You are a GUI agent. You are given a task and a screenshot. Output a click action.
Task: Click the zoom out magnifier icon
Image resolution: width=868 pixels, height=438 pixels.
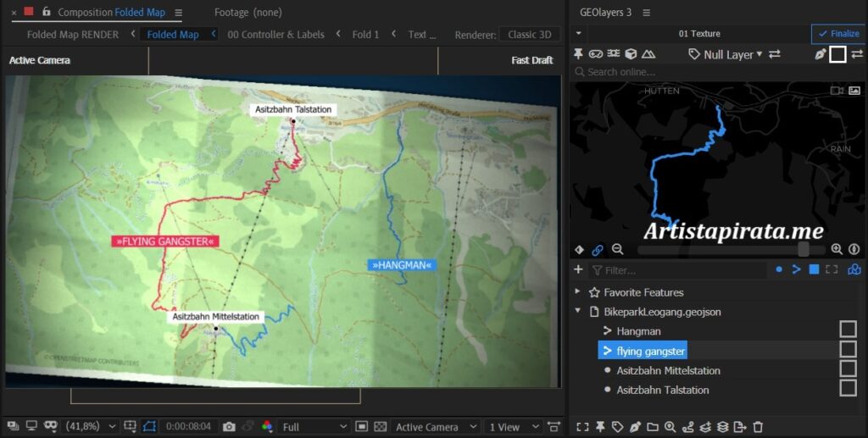click(x=617, y=249)
